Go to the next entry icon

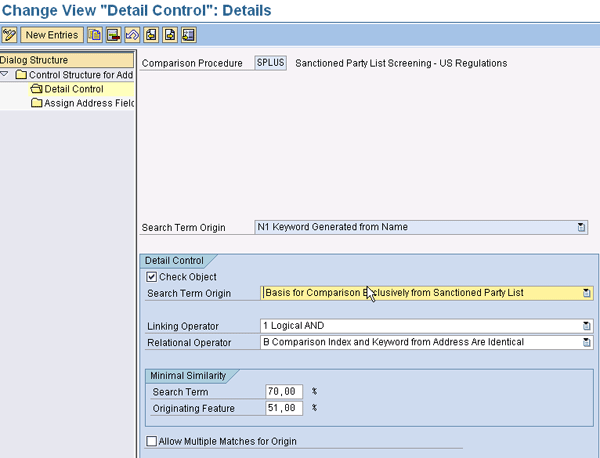(x=169, y=35)
